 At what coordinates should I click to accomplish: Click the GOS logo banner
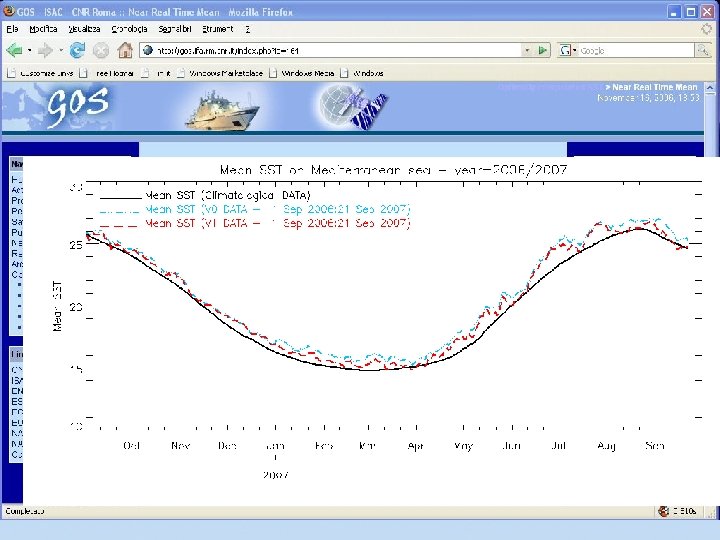click(77, 107)
